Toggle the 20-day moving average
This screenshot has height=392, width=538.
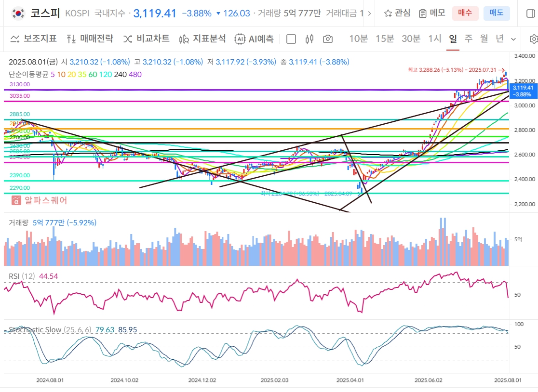[x=71, y=74]
